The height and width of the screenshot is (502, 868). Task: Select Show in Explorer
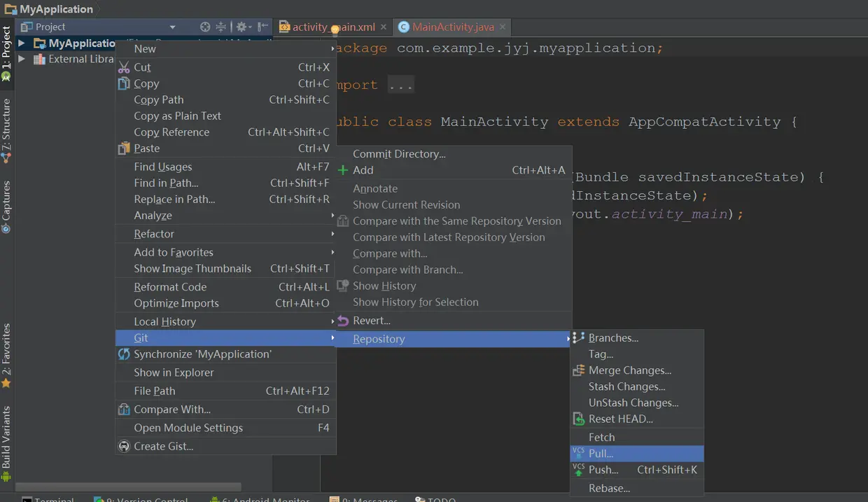coord(225,372)
